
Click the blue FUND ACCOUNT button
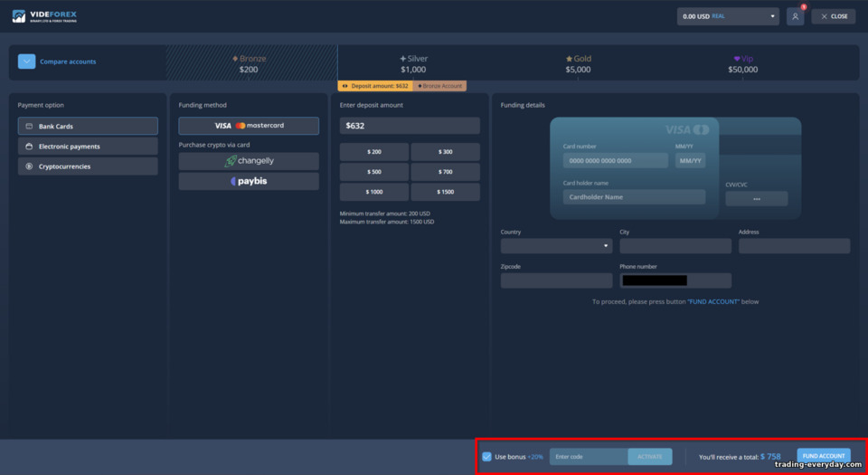[824, 456]
